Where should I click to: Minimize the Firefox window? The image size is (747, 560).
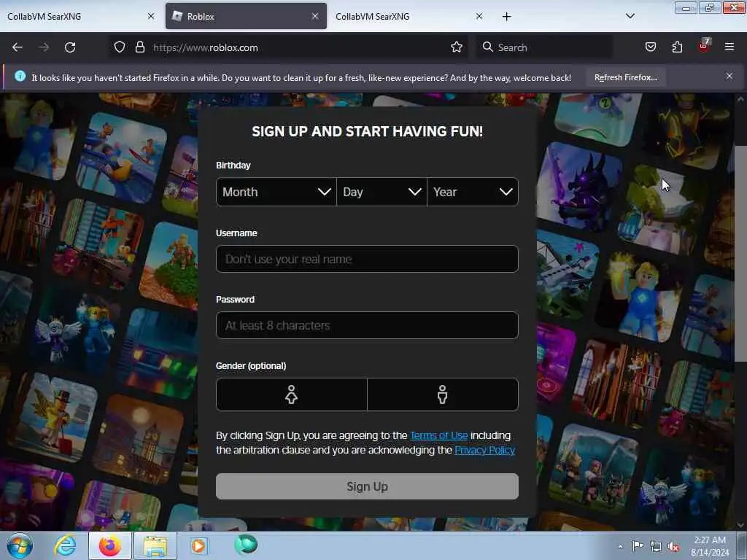686,8
